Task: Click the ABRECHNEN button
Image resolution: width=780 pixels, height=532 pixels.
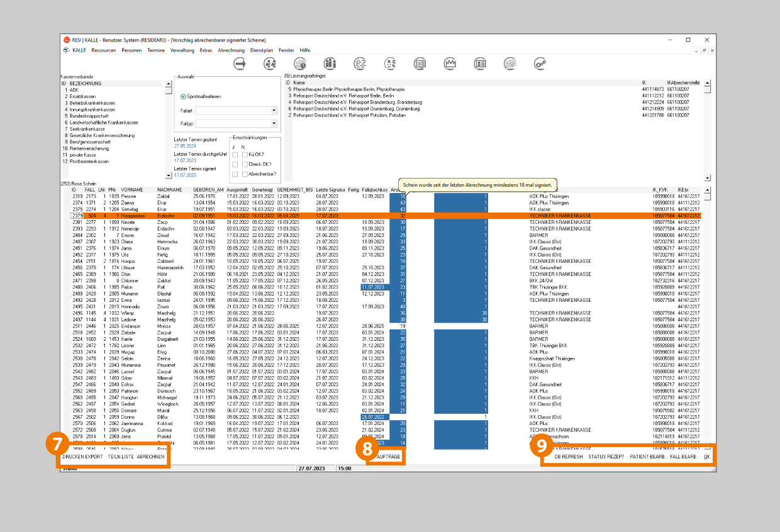Action: (x=151, y=457)
